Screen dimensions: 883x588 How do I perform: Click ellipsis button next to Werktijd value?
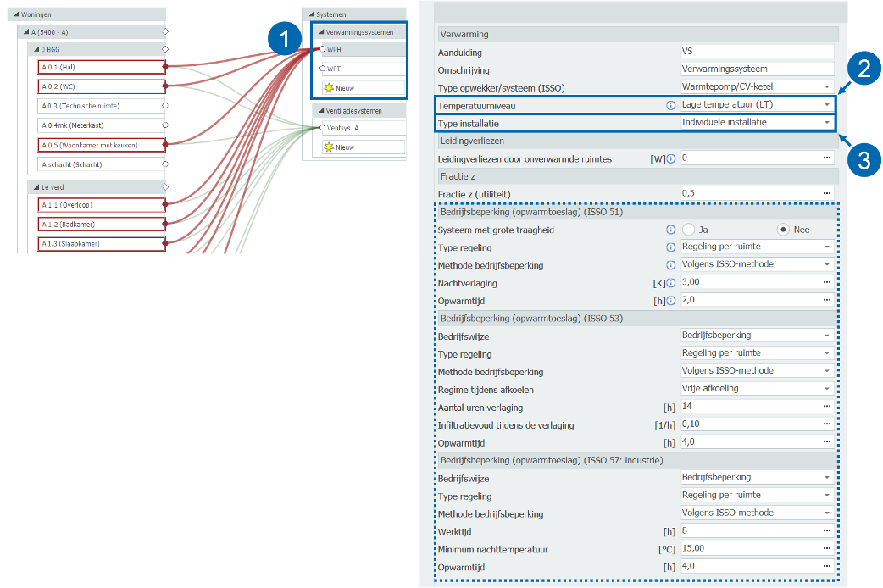(826, 531)
